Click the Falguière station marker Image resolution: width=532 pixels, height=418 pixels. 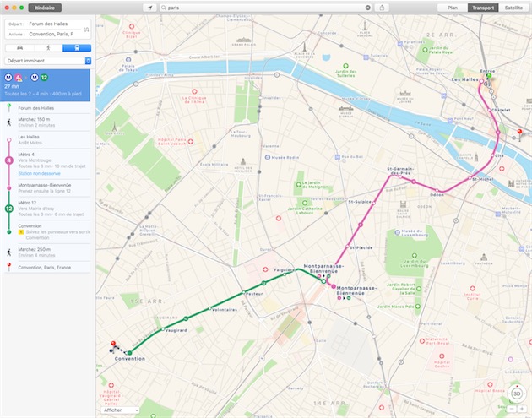(x=285, y=274)
